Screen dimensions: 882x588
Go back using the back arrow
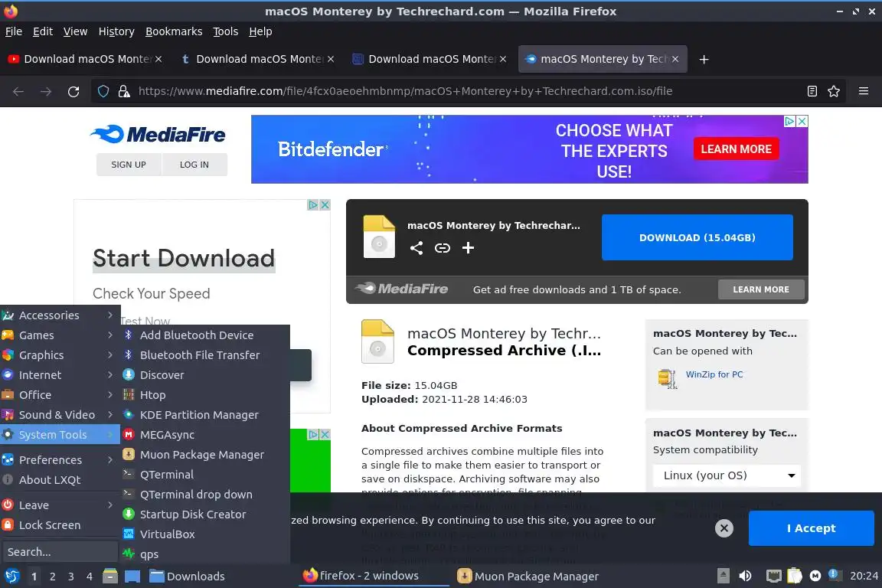(x=18, y=91)
